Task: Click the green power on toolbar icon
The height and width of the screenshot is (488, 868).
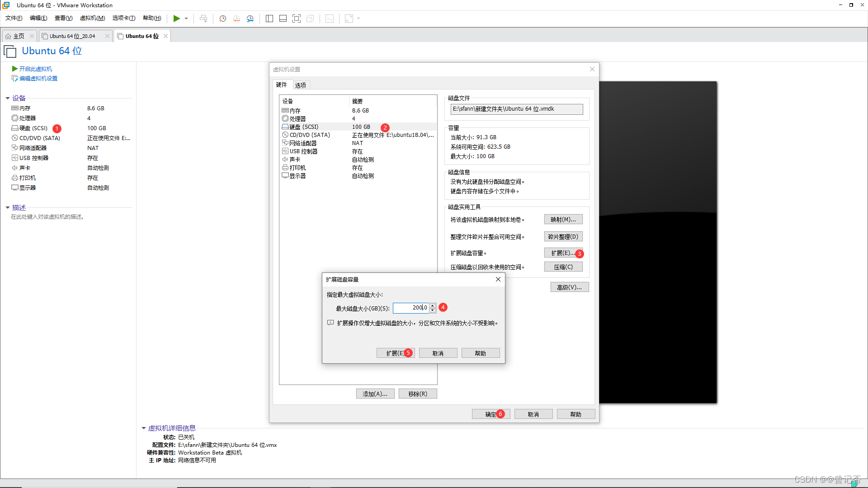Action: 176,19
